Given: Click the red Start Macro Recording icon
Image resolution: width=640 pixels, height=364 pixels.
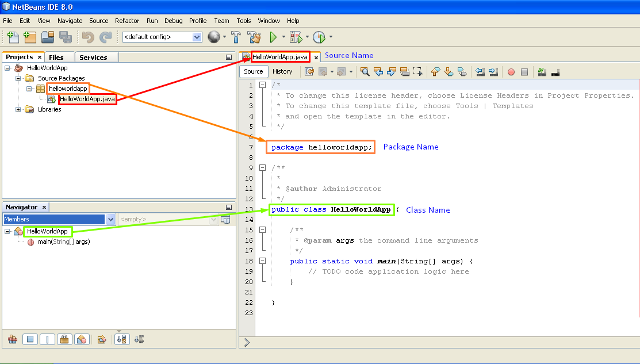Looking at the screenshot, I should click(511, 72).
